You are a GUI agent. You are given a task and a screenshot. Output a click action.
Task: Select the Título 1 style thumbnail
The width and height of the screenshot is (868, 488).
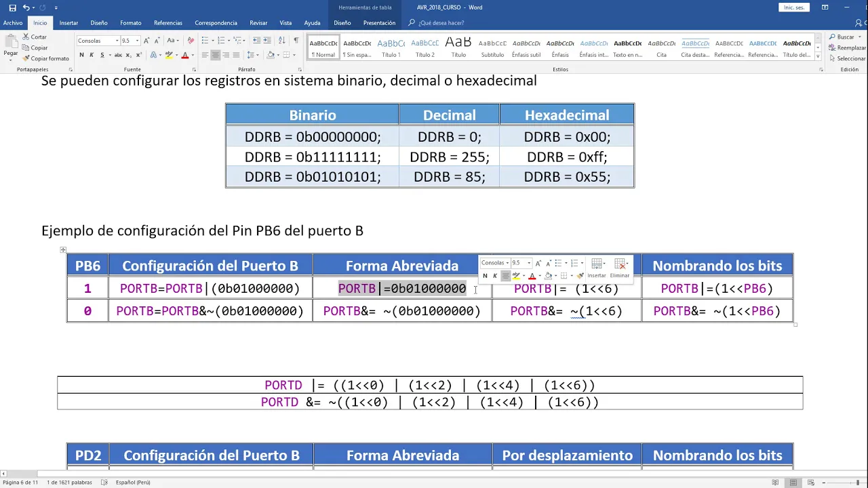(x=391, y=47)
